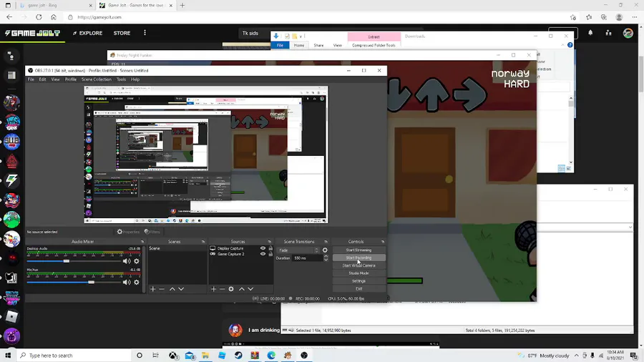Open transition properties gear next to Fade
The height and width of the screenshot is (362, 644).
tap(325, 250)
